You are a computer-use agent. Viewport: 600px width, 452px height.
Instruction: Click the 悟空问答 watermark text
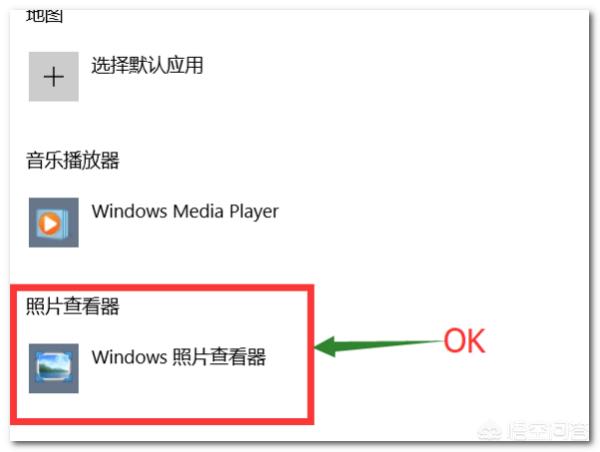[546, 431]
